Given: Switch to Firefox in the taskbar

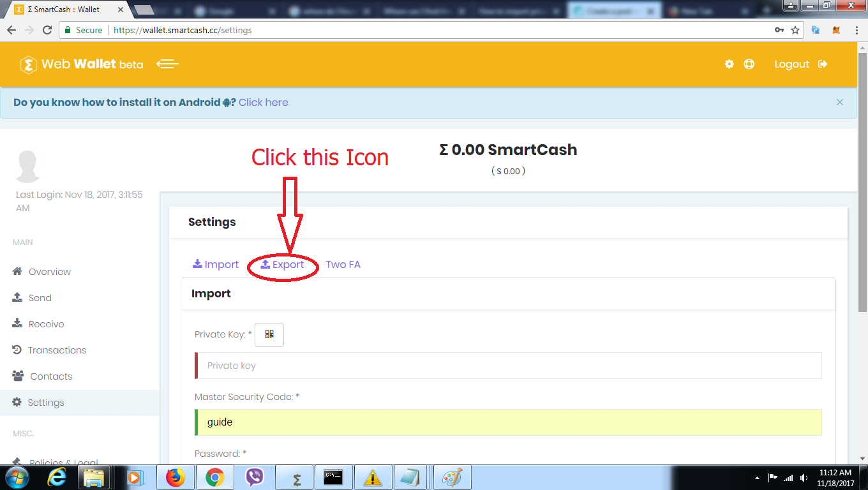Looking at the screenshot, I should 175,477.
